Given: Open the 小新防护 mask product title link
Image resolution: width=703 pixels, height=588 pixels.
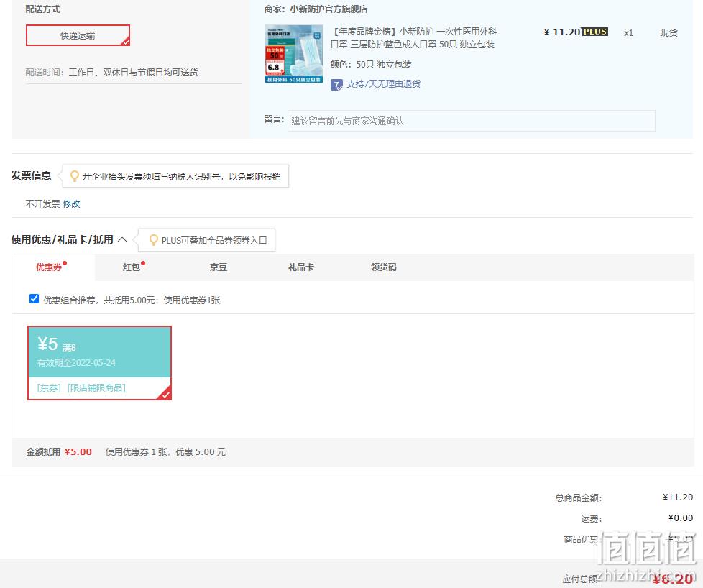Looking at the screenshot, I should [x=413, y=37].
